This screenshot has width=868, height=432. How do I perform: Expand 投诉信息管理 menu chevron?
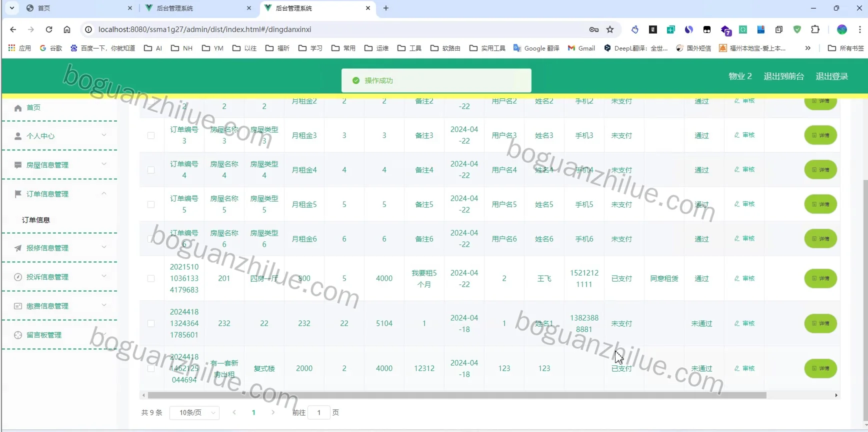pyautogui.click(x=104, y=276)
